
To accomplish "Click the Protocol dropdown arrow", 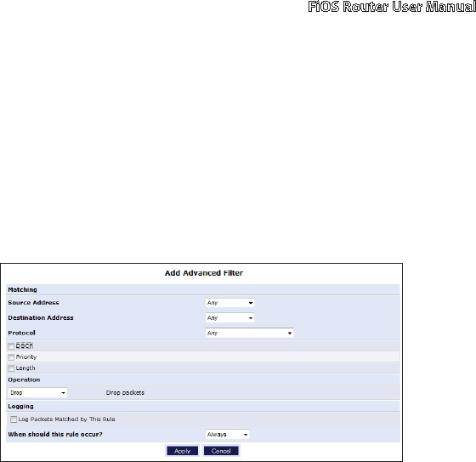I will 290,334.
